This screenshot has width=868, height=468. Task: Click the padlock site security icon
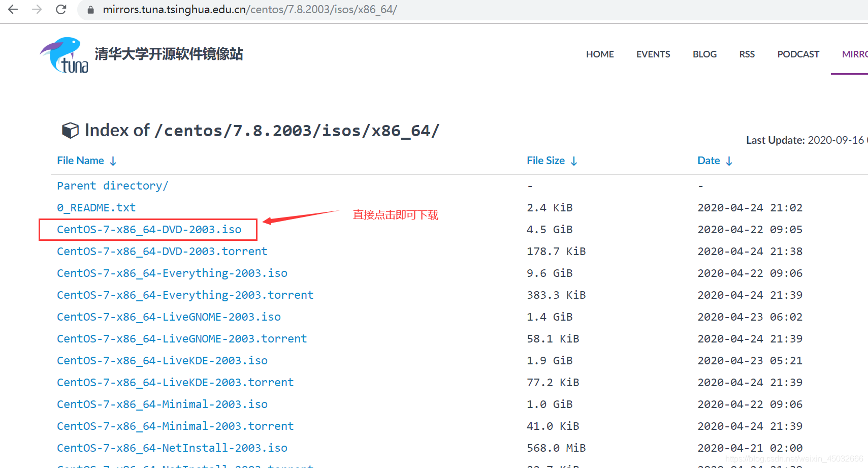[90, 10]
